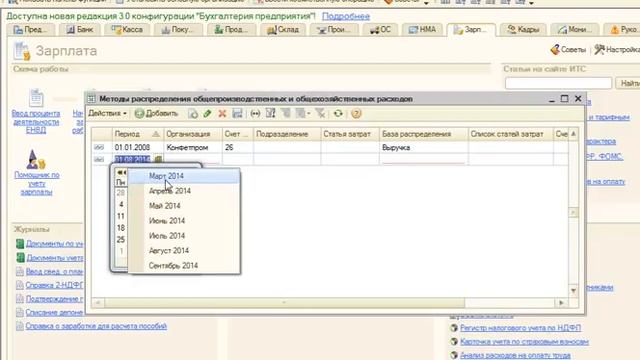The height and width of the screenshot is (360, 640).
Task: Open the Подробнее link about redaction 3.0
Action: (x=346, y=16)
